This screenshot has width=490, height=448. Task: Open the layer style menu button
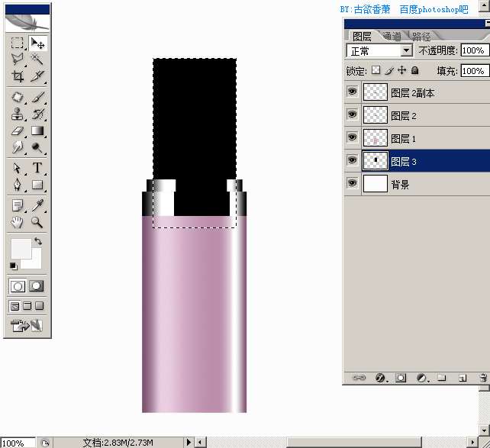click(x=380, y=378)
